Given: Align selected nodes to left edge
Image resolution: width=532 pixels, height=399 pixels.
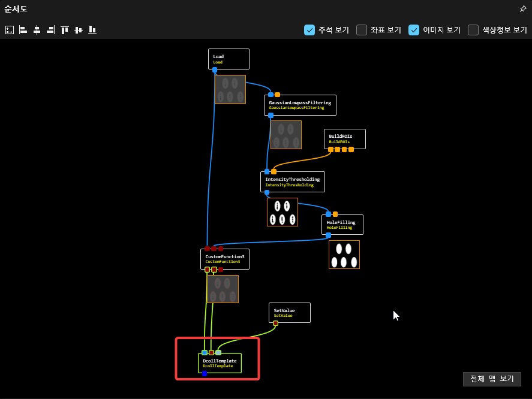Looking at the screenshot, I should [x=23, y=30].
